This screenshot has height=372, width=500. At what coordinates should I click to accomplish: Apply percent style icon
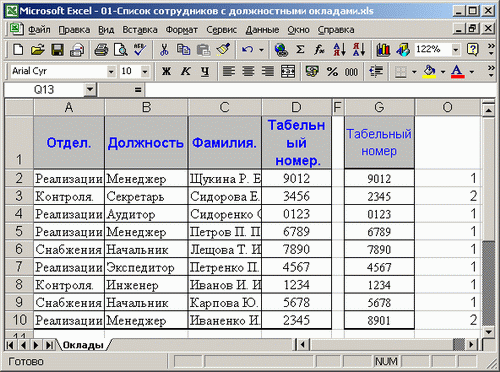tap(332, 71)
